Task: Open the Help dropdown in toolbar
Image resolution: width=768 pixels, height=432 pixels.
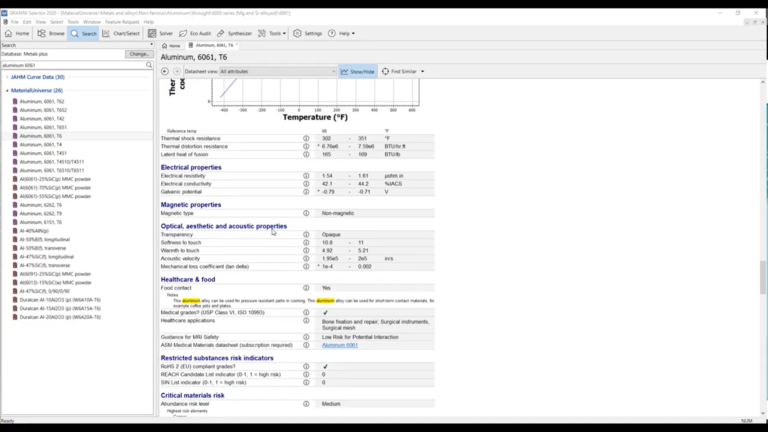Action: (342, 33)
